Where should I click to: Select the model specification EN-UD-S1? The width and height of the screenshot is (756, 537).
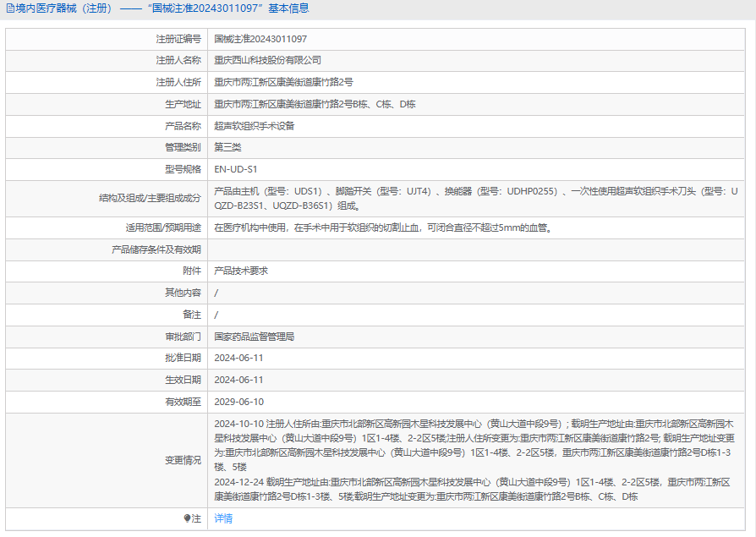click(x=235, y=169)
